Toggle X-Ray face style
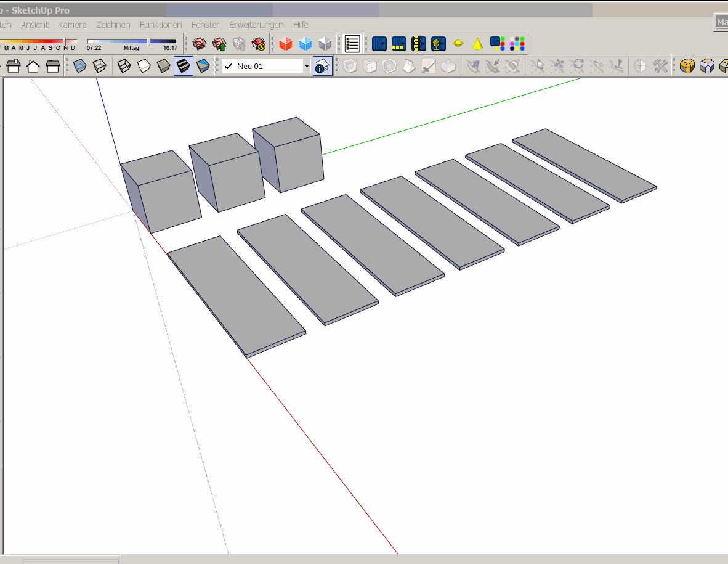 tap(79, 66)
